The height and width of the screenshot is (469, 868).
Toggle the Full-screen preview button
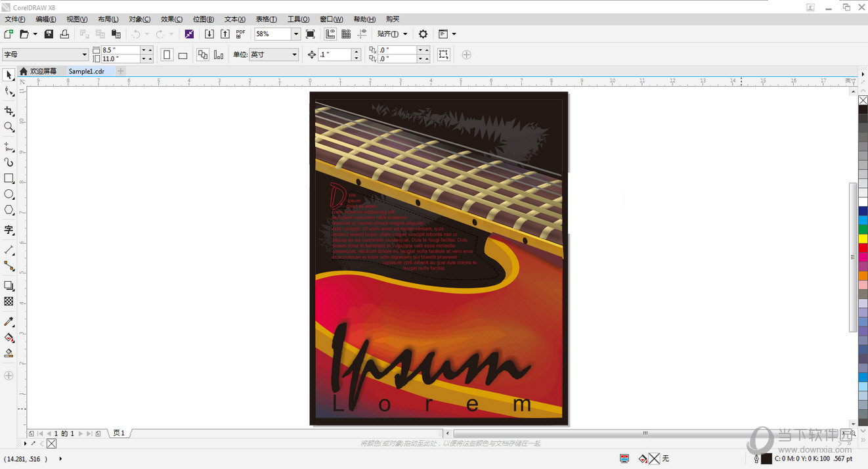point(311,33)
